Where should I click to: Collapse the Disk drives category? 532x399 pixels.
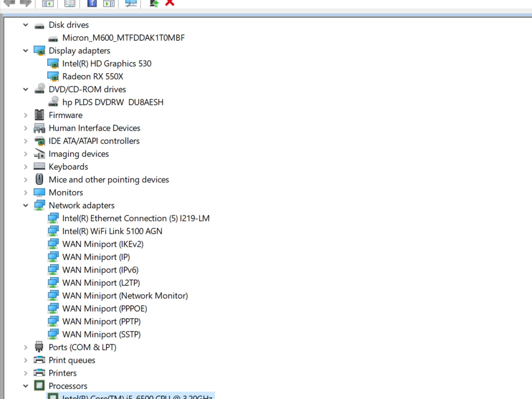click(x=25, y=25)
